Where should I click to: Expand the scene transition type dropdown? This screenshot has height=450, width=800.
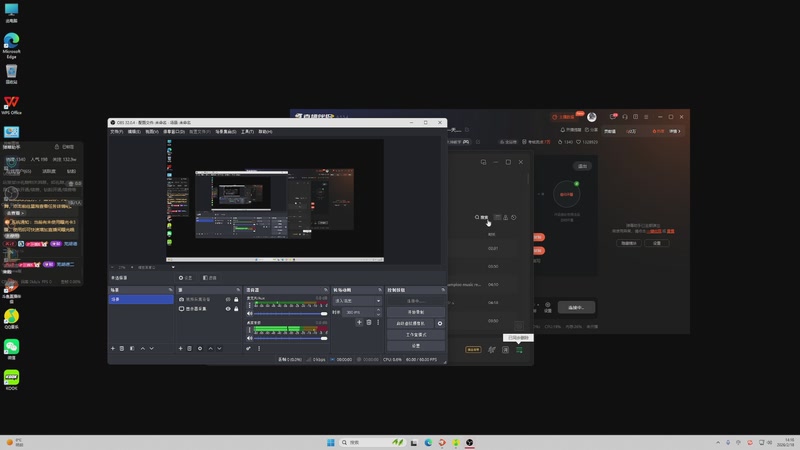click(378, 300)
